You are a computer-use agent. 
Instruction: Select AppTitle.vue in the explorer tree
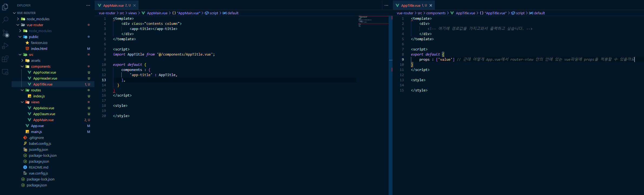53,84
